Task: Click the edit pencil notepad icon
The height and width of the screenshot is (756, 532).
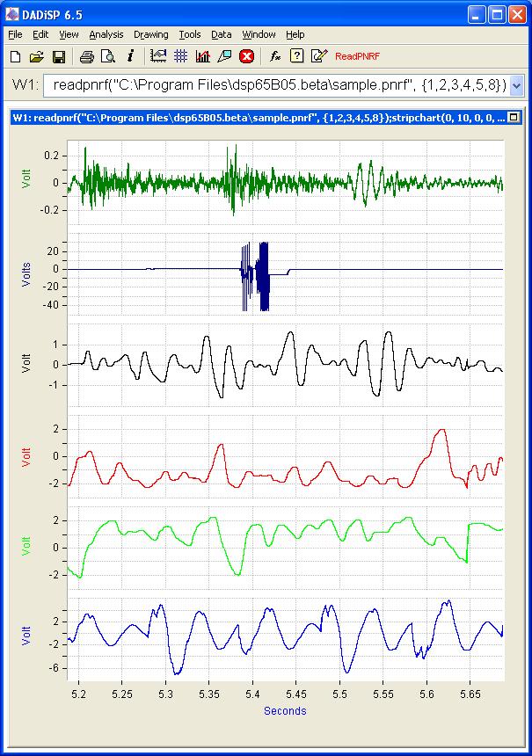Action: pos(319,56)
